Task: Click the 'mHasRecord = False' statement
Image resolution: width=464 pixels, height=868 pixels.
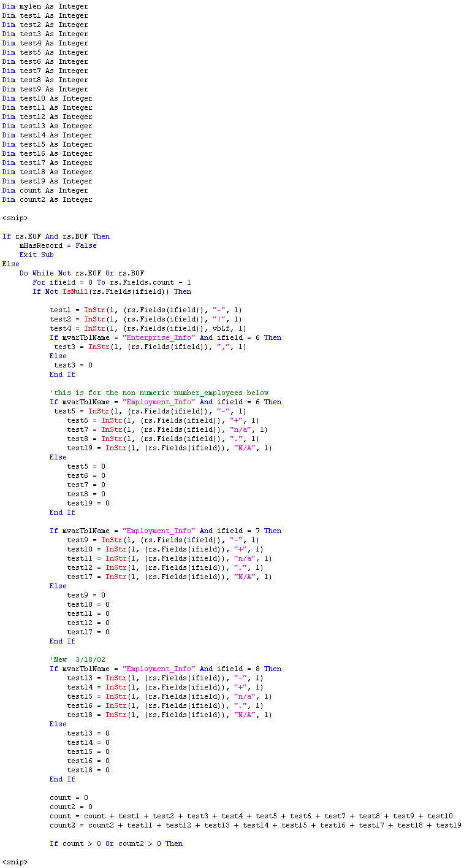Action: [x=58, y=245]
